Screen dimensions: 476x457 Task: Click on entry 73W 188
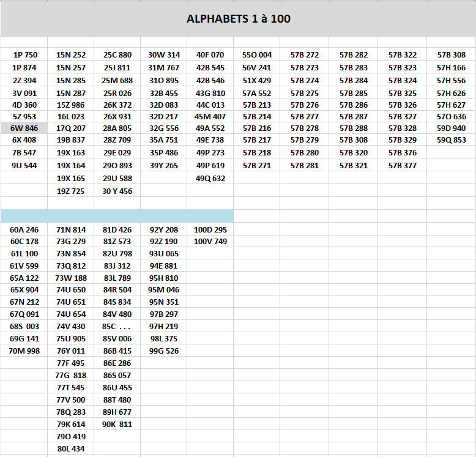pos(71,278)
